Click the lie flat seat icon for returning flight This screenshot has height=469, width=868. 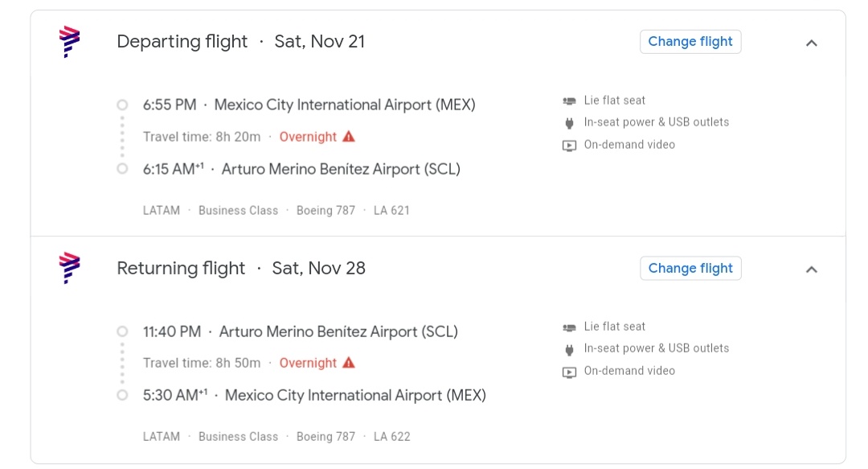point(570,327)
